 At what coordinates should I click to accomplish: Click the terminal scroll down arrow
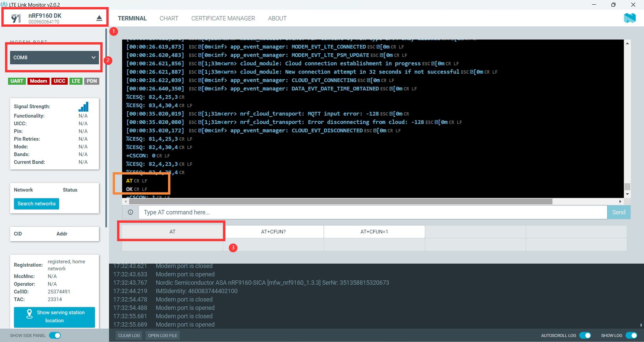click(627, 194)
